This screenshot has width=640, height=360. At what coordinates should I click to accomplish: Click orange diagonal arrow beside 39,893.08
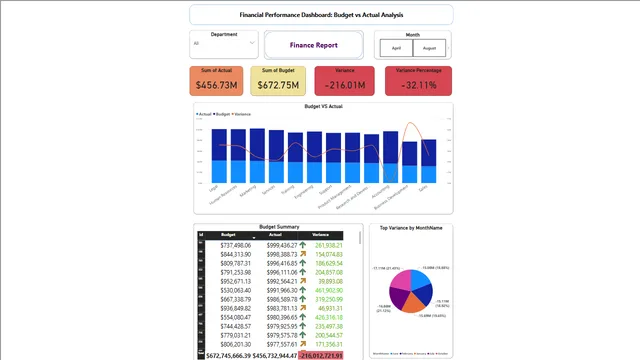coord(302,281)
